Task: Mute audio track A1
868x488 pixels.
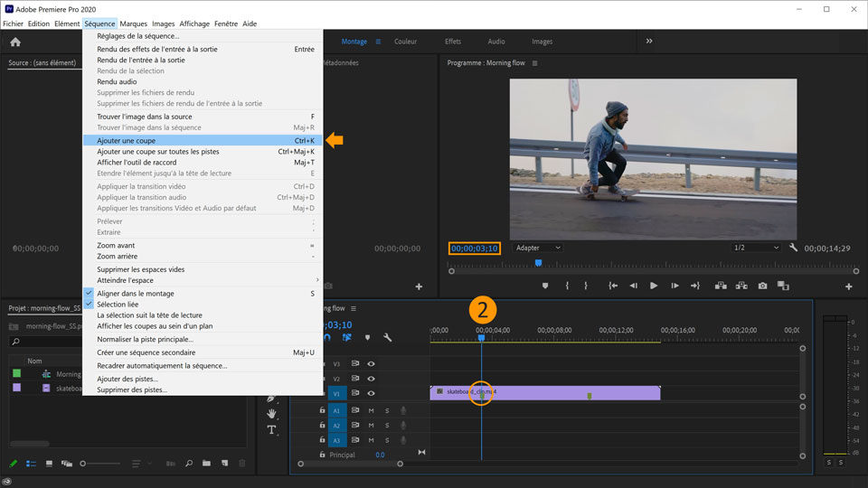Action: pos(371,410)
